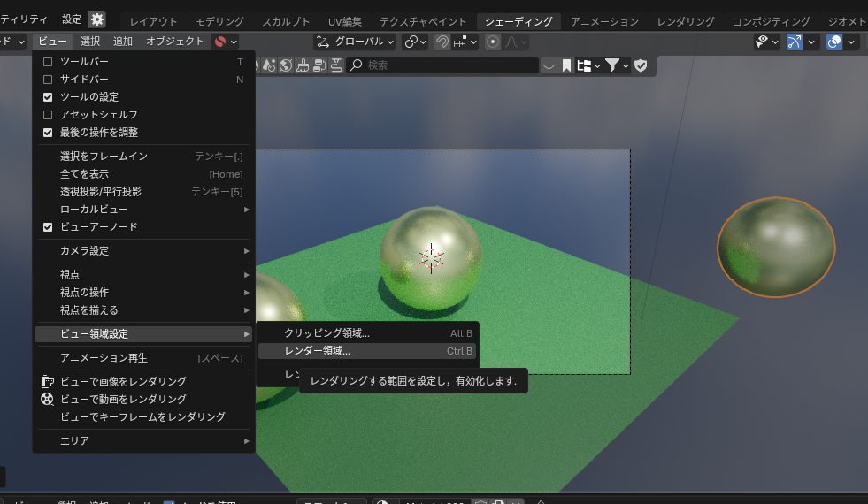Toggle proportional editing icon
868x504 pixels.
point(493,42)
